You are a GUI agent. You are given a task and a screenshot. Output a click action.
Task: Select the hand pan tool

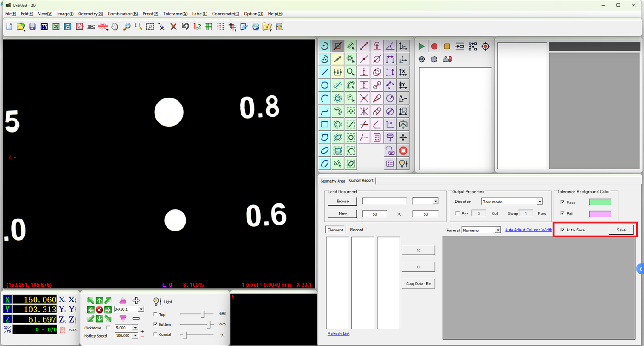point(115,27)
